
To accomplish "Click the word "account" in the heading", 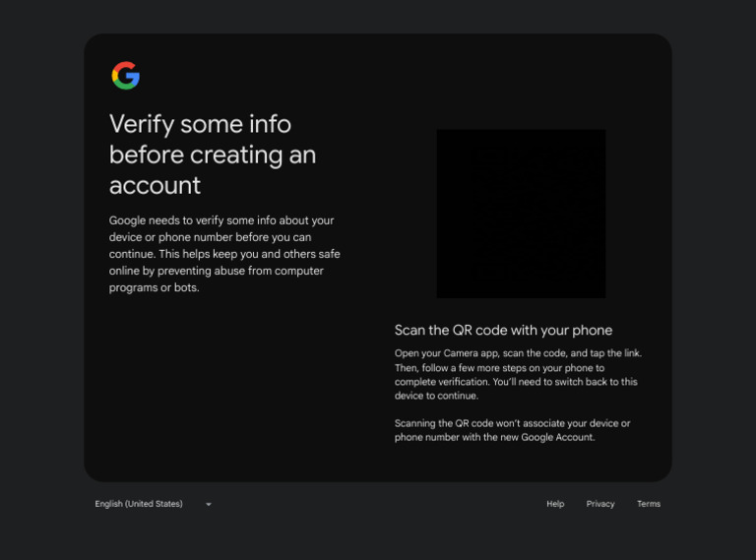I will 155,185.
